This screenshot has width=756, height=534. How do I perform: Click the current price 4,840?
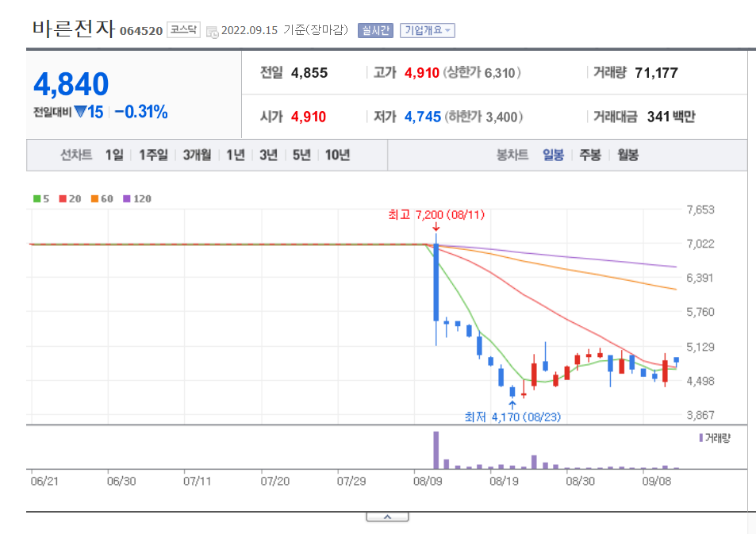coord(71,84)
